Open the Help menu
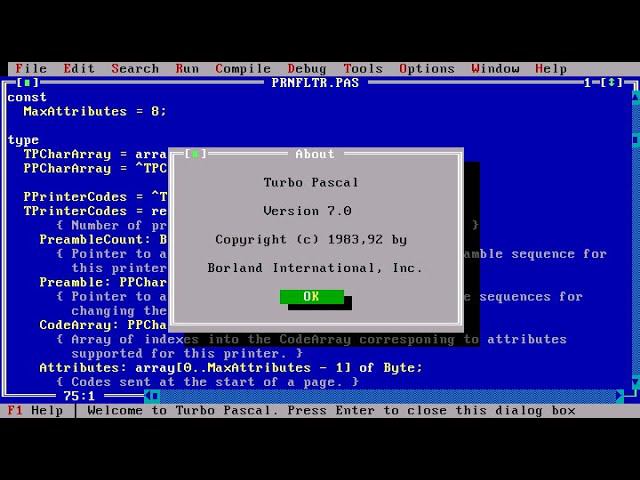 click(x=551, y=69)
